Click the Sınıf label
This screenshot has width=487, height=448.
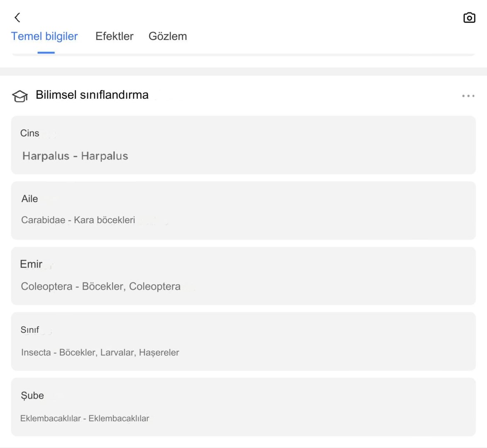click(29, 330)
